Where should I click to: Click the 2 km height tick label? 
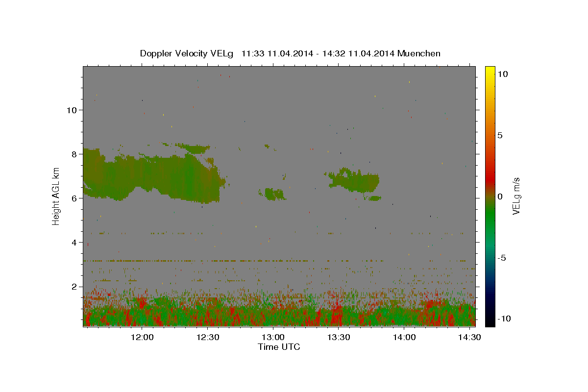(74, 286)
